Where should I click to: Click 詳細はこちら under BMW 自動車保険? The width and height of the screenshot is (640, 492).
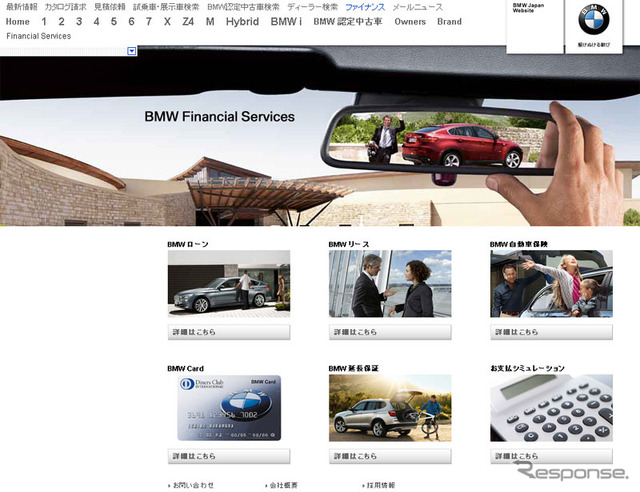(551, 332)
